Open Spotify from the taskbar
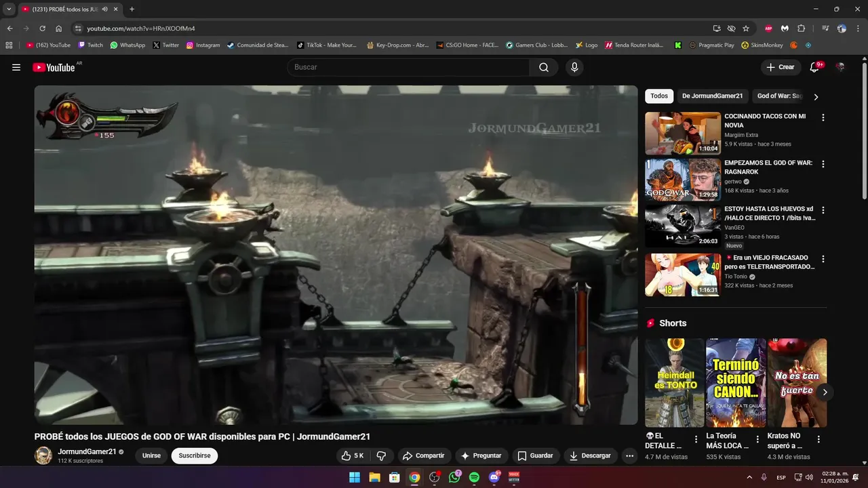Viewport: 868px width, 488px height. pyautogui.click(x=474, y=477)
